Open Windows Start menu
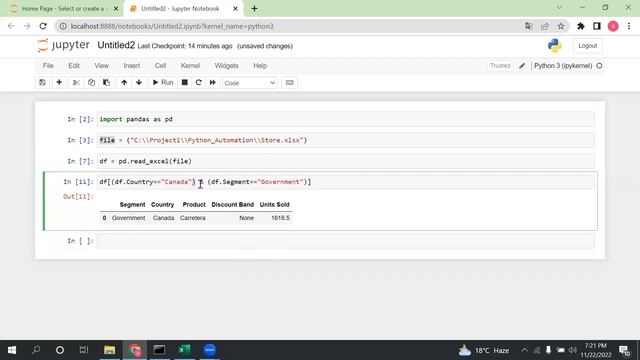The image size is (640, 360). click(x=12, y=350)
